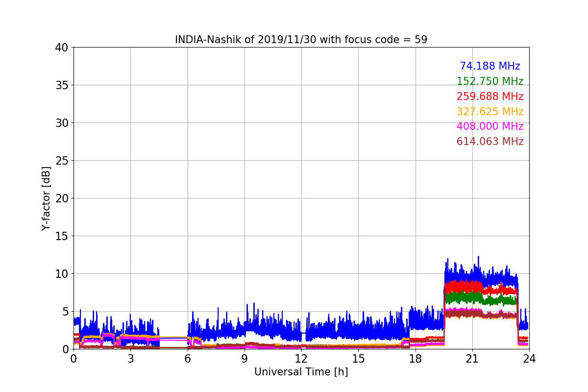The height and width of the screenshot is (392, 588).
Task: Click the Universal Time [h] axis label
Action: click(x=301, y=372)
